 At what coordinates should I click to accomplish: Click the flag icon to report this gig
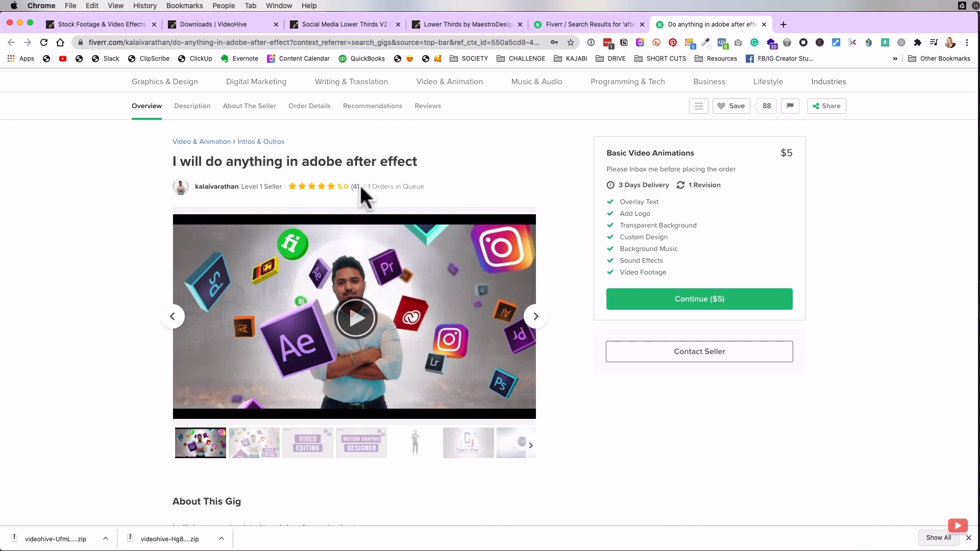(x=790, y=106)
